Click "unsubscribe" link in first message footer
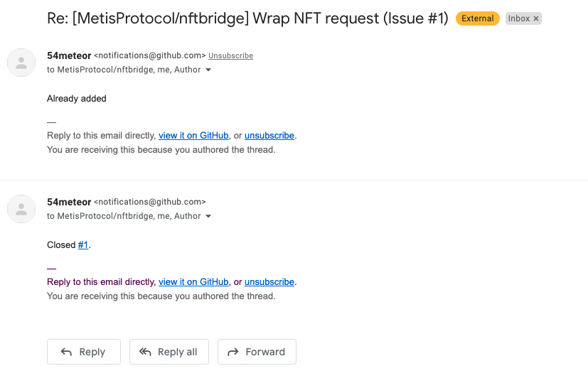Image resolution: width=588 pixels, height=388 pixels. 269,136
